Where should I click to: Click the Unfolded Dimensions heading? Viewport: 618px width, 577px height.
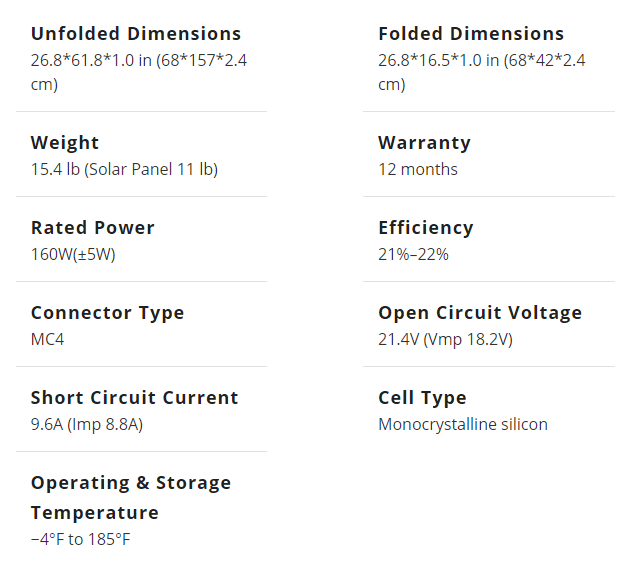click(136, 34)
